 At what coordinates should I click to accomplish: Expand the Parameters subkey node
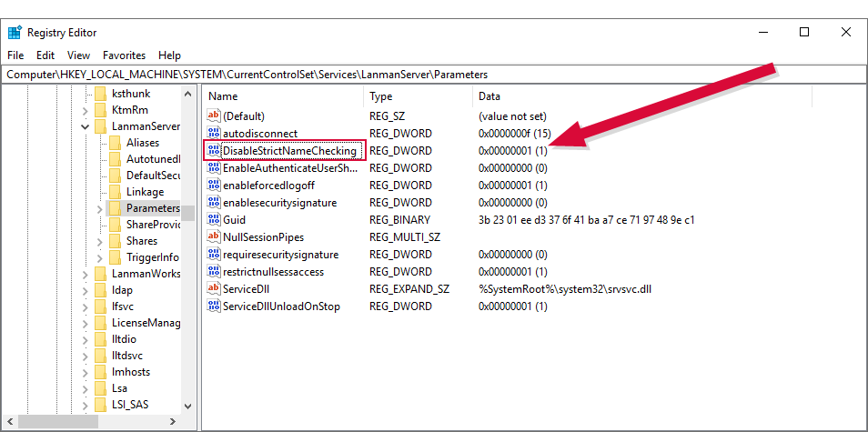click(x=100, y=208)
